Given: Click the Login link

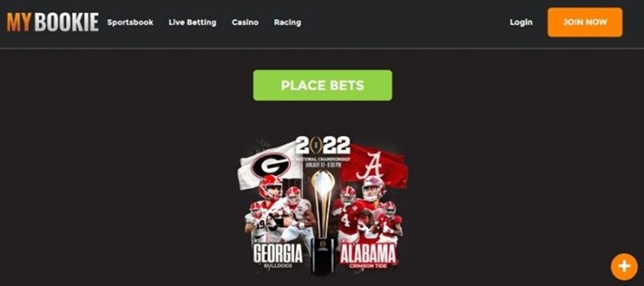Looking at the screenshot, I should tap(521, 22).
